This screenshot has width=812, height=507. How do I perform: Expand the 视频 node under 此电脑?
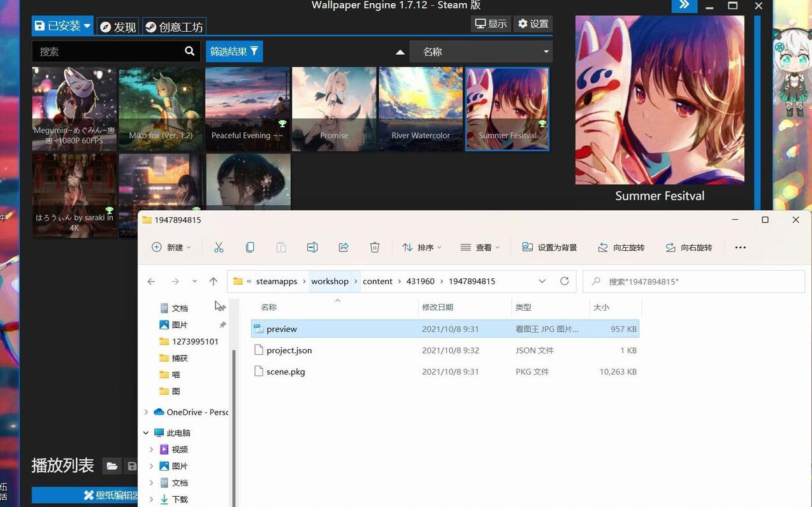pyautogui.click(x=151, y=450)
